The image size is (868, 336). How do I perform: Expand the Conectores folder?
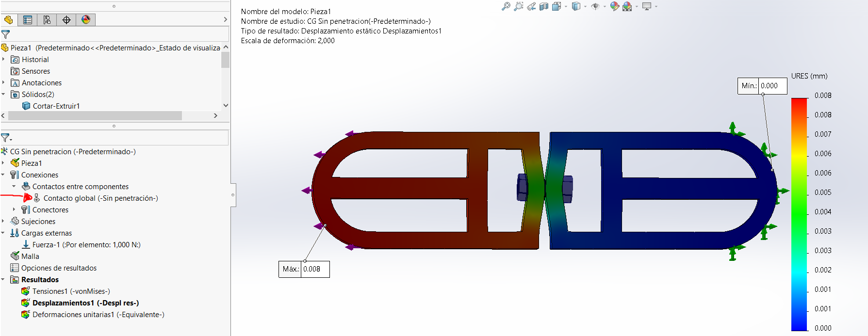(14, 210)
